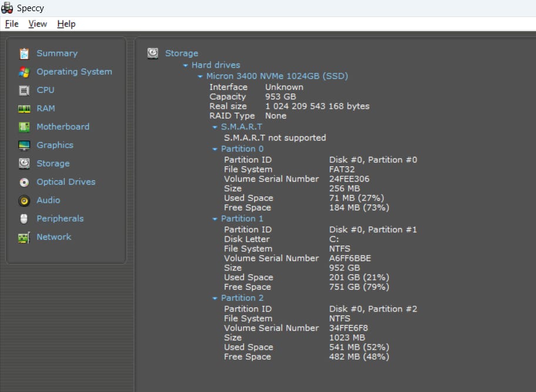Click free space 482 MB (48%)
Image resolution: width=536 pixels, height=392 pixels.
(359, 357)
